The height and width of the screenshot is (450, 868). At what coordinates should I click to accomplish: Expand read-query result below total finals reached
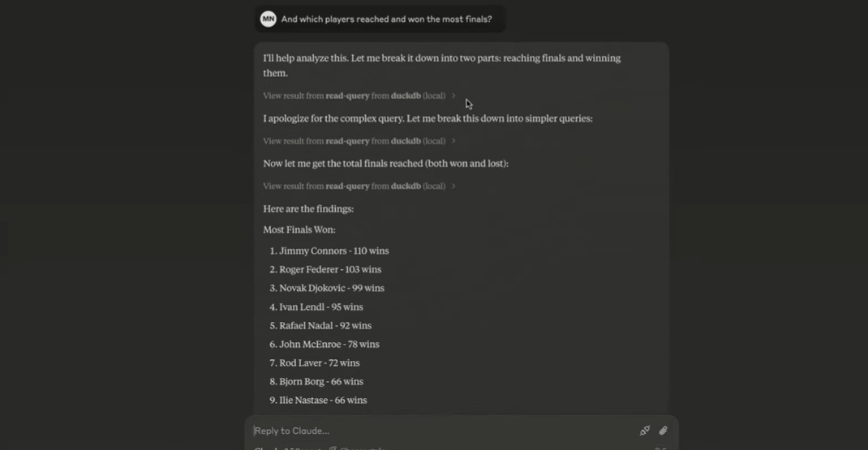(x=359, y=186)
